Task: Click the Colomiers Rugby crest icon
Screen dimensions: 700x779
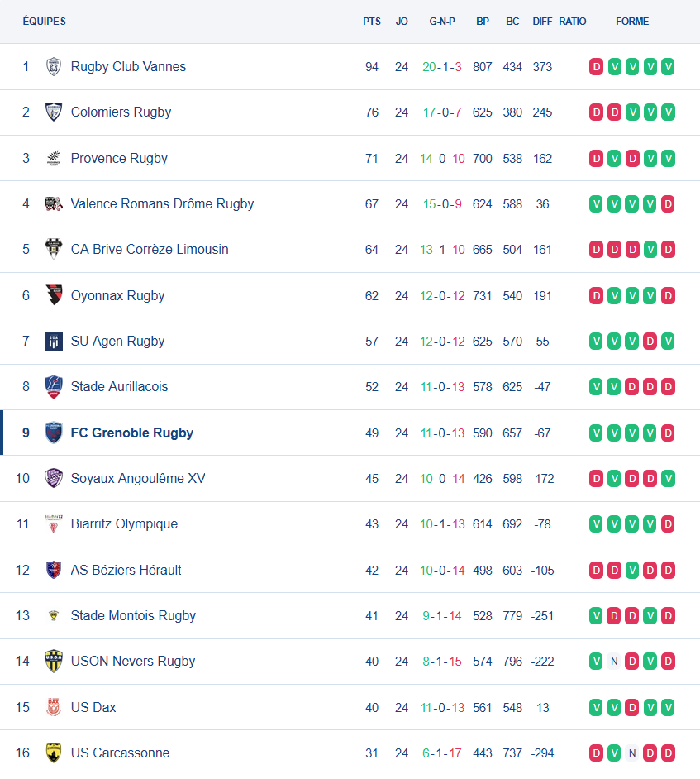Action: point(54,112)
